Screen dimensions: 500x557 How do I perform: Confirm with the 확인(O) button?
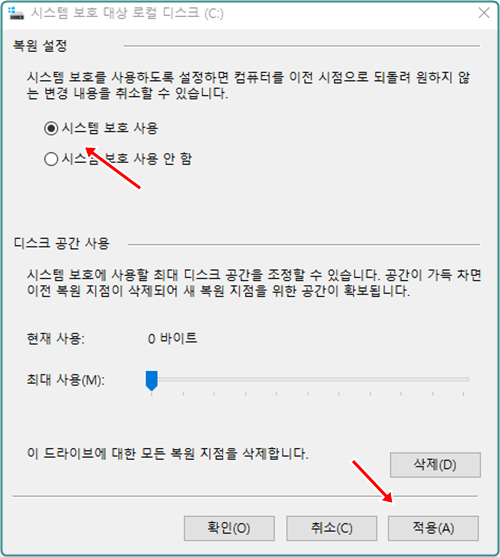[229, 528]
